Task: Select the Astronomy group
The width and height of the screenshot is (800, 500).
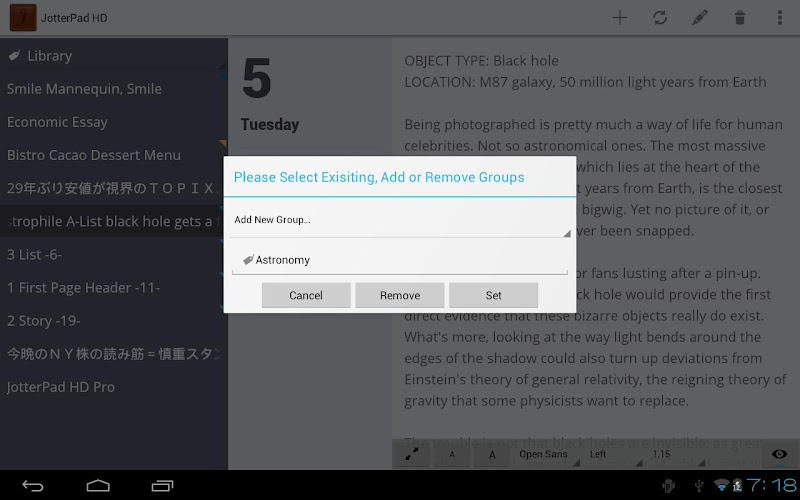Action: [400, 260]
